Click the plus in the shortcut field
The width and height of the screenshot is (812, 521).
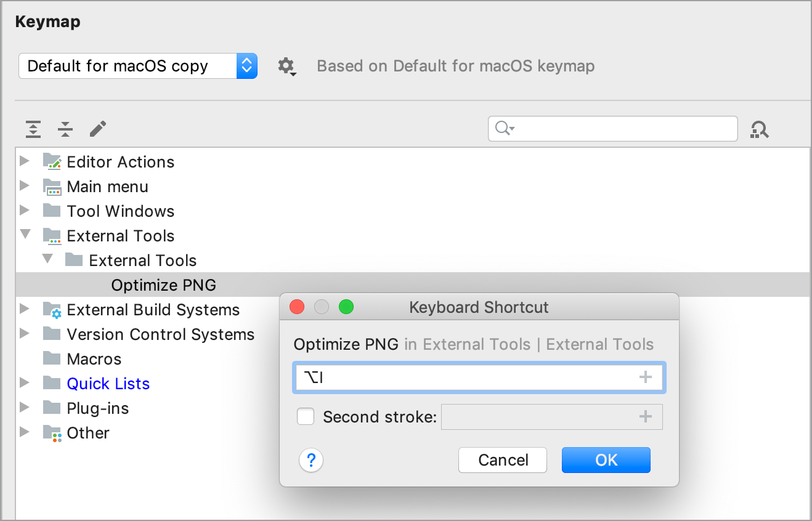tap(645, 377)
